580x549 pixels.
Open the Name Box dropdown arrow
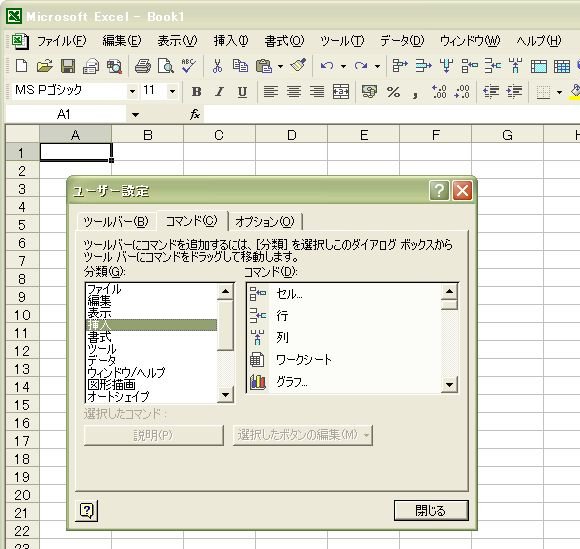135,115
